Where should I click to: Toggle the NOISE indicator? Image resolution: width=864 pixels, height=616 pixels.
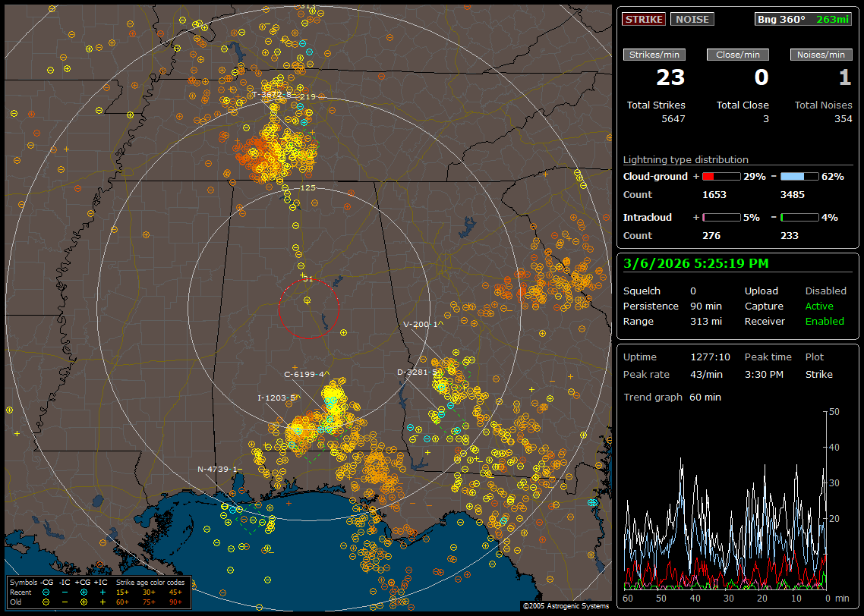[x=692, y=19]
